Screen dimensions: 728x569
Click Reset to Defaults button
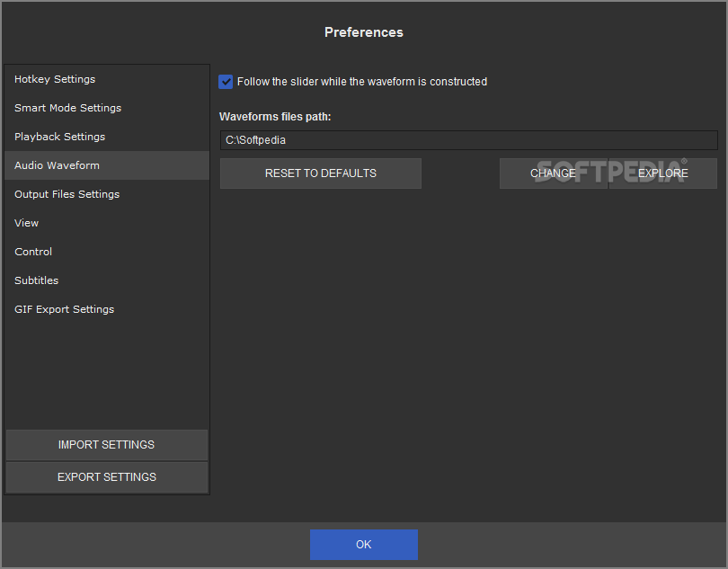[321, 173]
